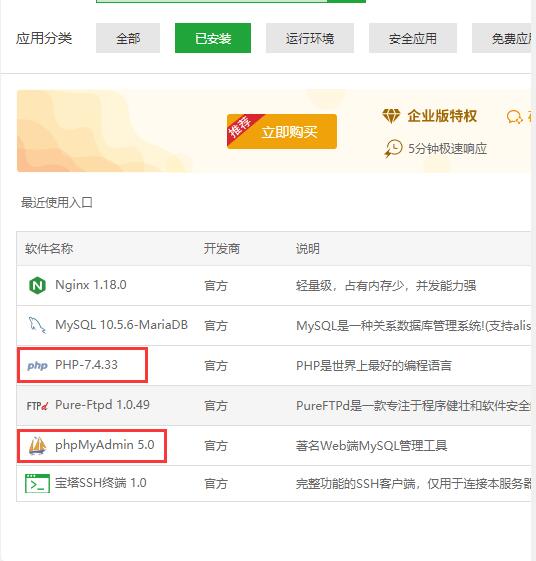Click the phpMyAdmin sailboat icon

[38, 445]
